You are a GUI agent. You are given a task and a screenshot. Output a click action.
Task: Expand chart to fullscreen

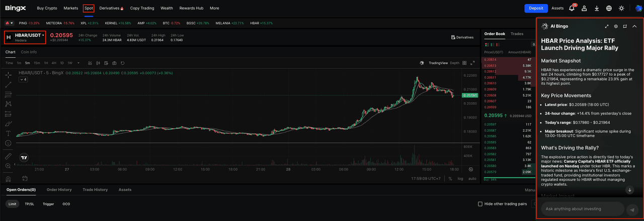[472, 63]
